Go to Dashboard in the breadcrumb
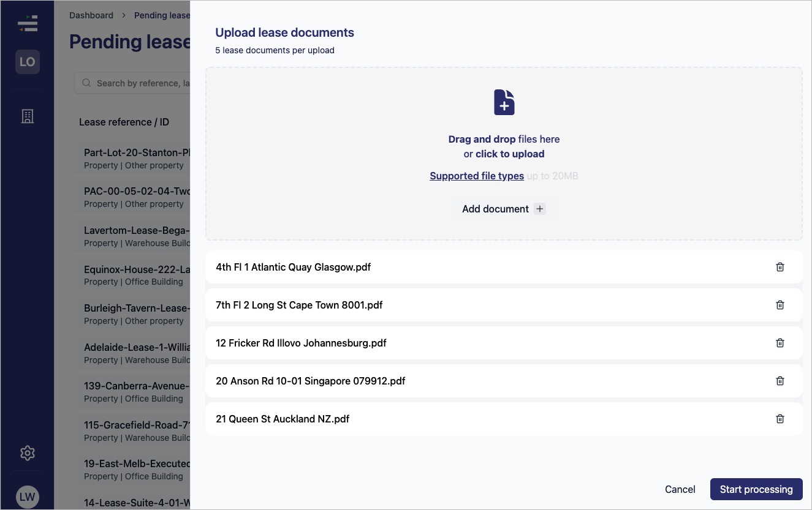Viewport: 812px width, 510px height. [x=91, y=15]
